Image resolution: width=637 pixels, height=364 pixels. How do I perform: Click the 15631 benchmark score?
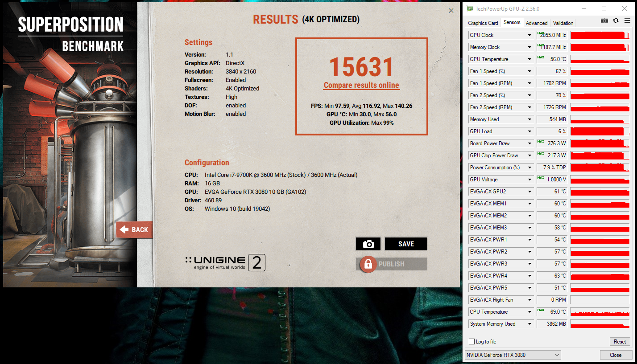click(361, 67)
